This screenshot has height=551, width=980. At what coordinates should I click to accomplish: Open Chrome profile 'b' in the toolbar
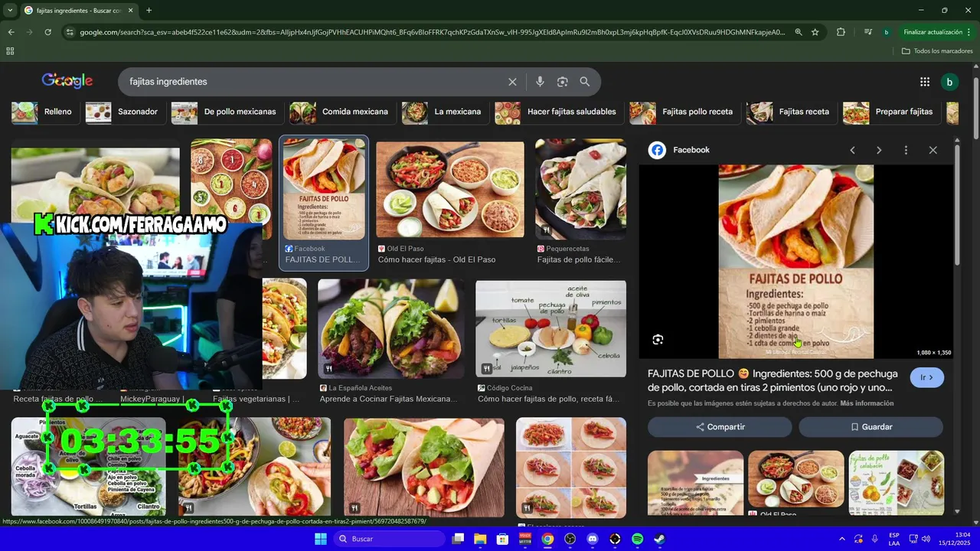pos(886,32)
